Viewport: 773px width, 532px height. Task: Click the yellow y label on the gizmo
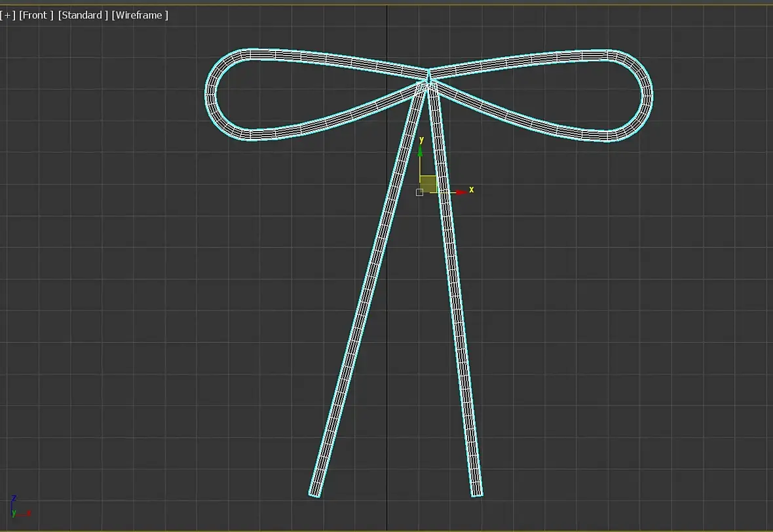pyautogui.click(x=422, y=140)
